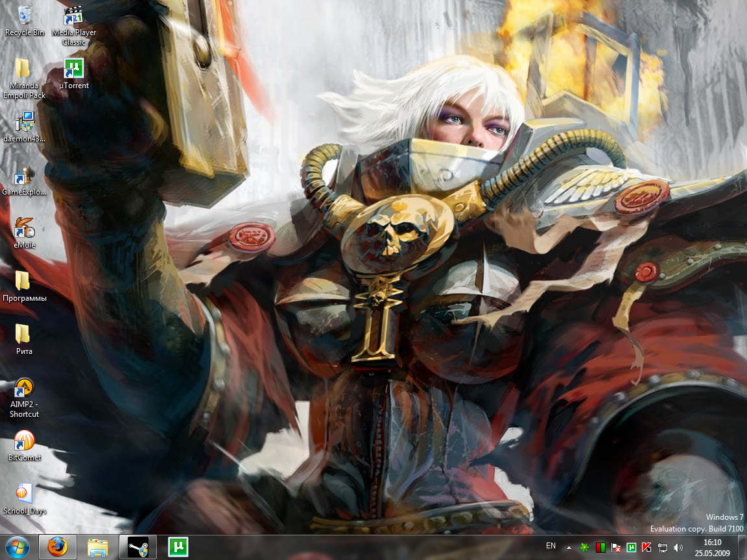The height and width of the screenshot is (560, 747).
Task: Select the Программы folder icon
Action: 24,286
